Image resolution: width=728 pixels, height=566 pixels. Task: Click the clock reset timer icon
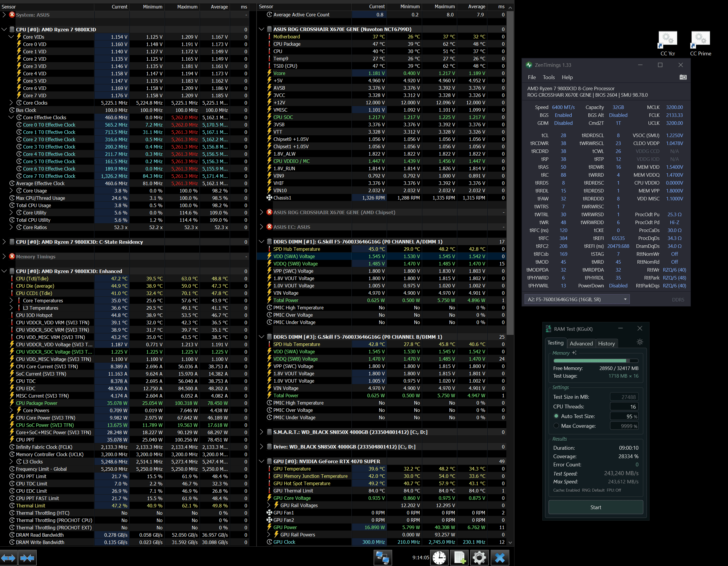(439, 558)
